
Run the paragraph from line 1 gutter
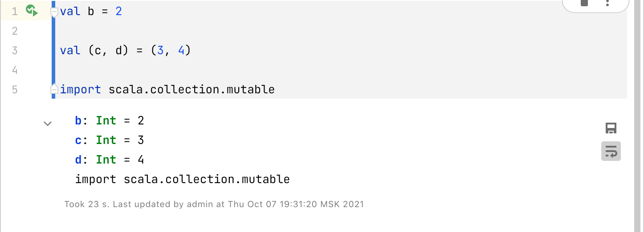(x=32, y=11)
